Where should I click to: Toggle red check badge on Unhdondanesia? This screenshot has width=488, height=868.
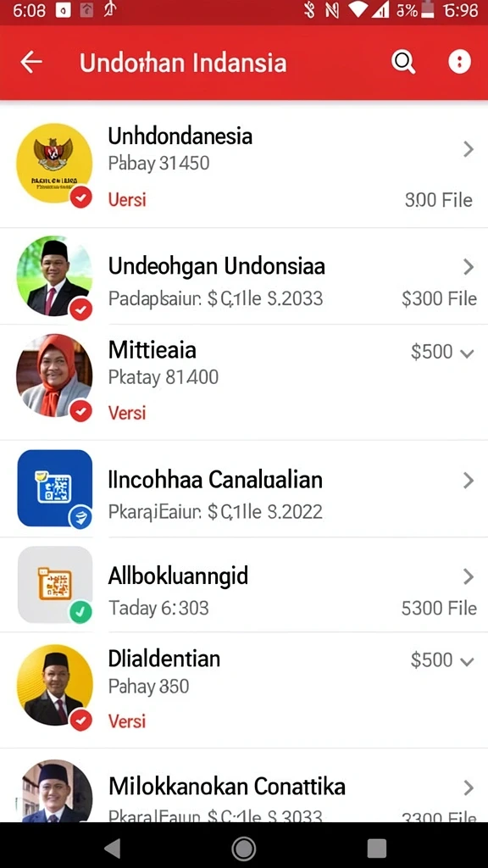pos(80,197)
